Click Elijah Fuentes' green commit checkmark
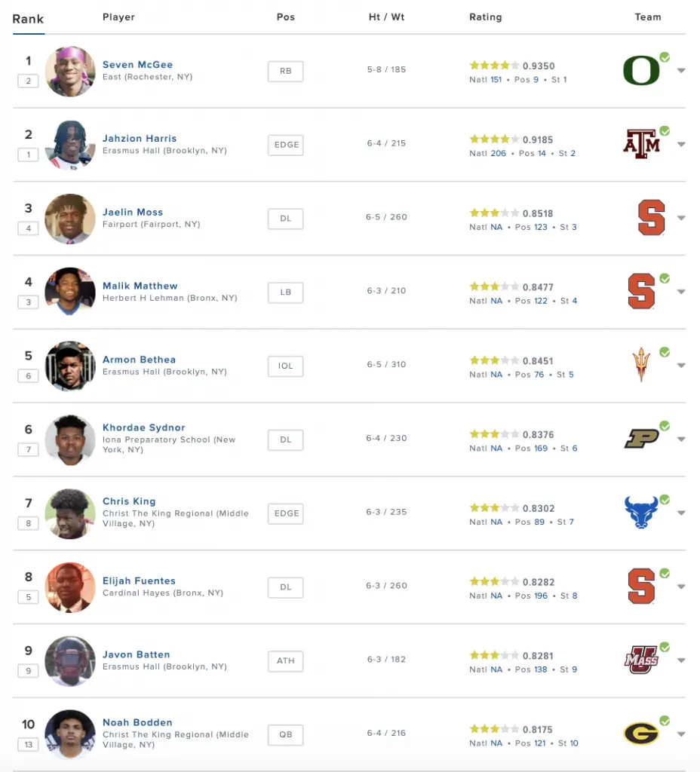Viewport: 700px width, 772px height. click(665, 573)
